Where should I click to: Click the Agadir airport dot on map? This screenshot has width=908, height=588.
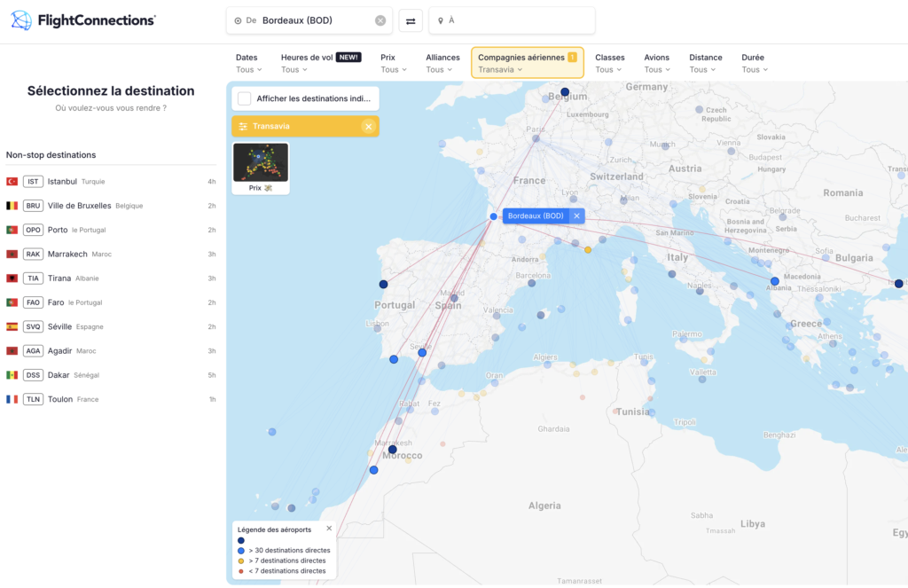[374, 470]
